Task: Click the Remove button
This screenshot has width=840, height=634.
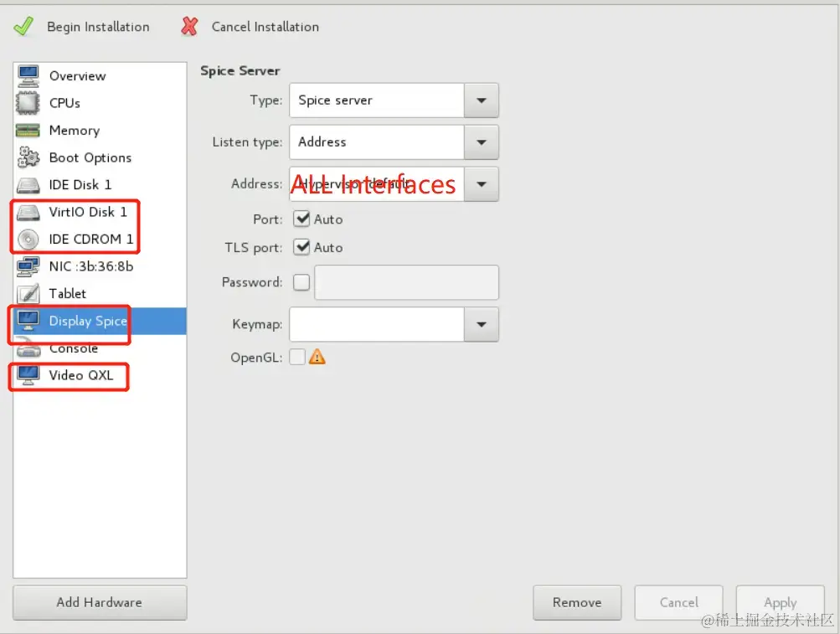Action: tap(577, 602)
